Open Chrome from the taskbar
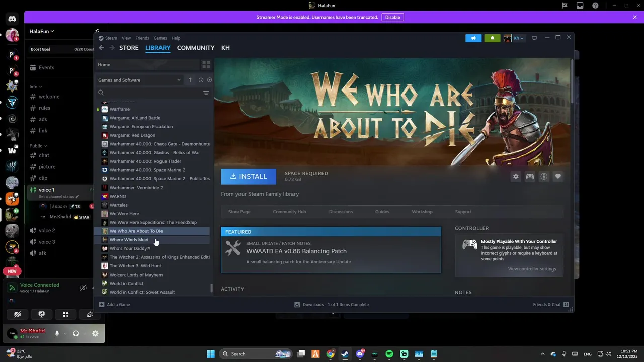Screen dimensions: 644x362 (330, 354)
